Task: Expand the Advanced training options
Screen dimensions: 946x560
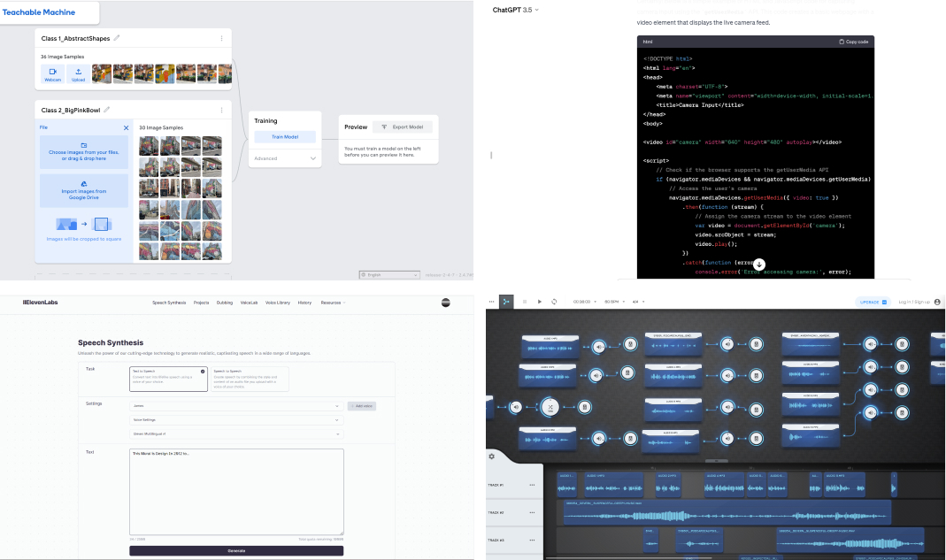Action: tap(285, 158)
